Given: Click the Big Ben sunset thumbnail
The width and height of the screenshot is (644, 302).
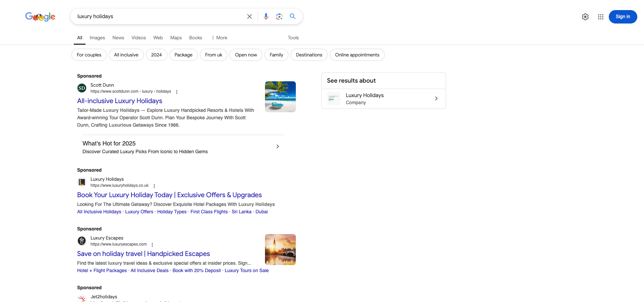Looking at the screenshot, I should click(x=280, y=250).
